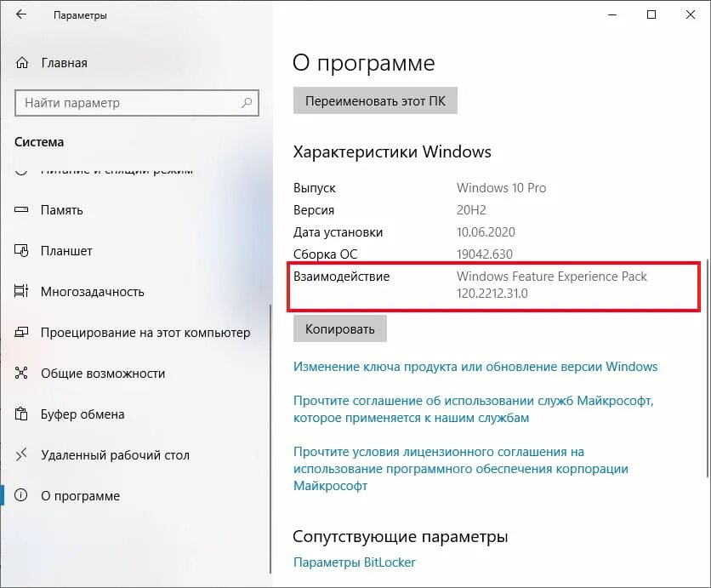Click the Копировать button

point(339,329)
